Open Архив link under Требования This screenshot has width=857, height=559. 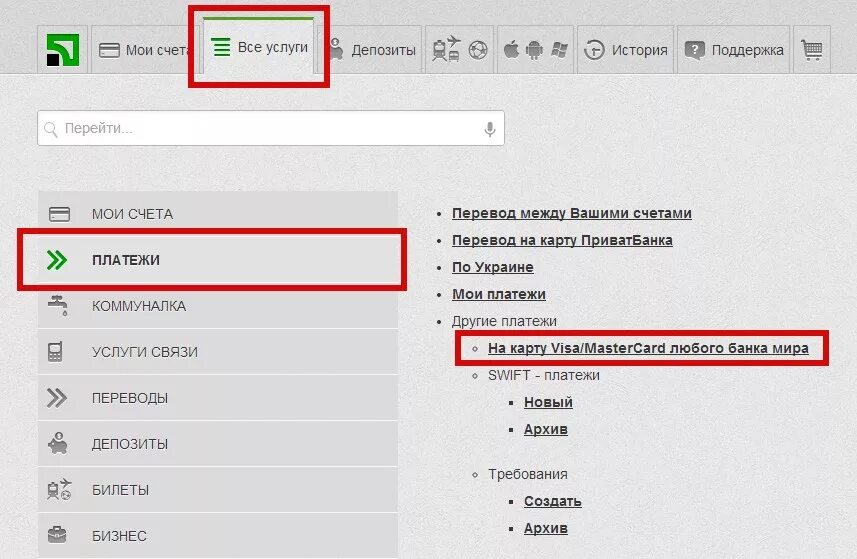545,528
